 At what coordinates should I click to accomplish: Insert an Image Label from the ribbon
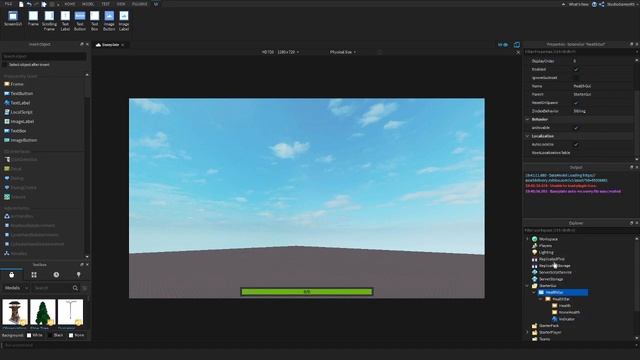pyautogui.click(x=124, y=21)
